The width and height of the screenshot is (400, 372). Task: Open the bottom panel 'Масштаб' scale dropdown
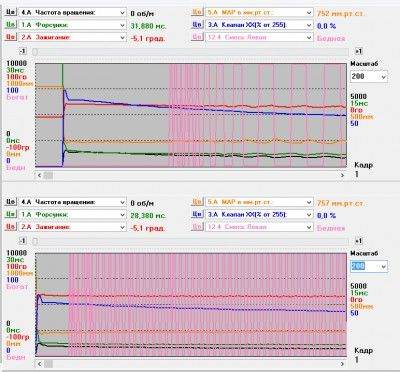tap(369, 266)
